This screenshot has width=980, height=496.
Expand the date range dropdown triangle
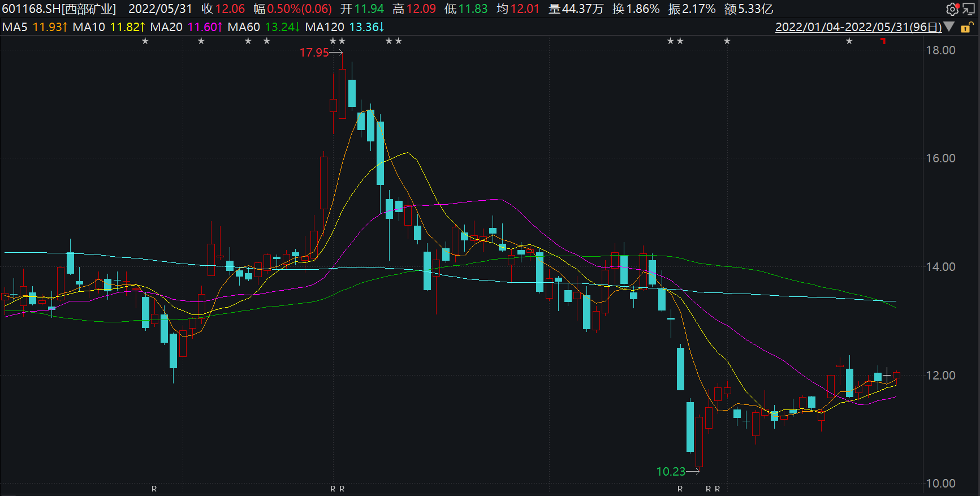pos(949,27)
